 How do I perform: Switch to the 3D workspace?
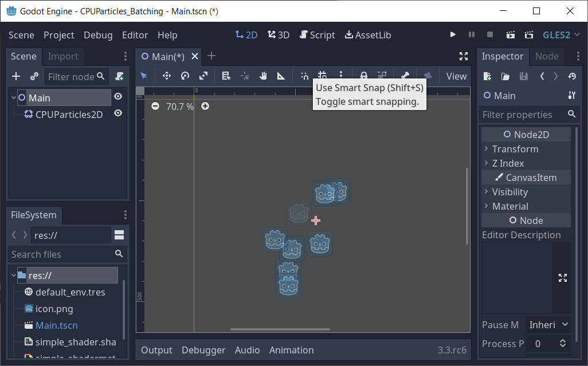(279, 35)
